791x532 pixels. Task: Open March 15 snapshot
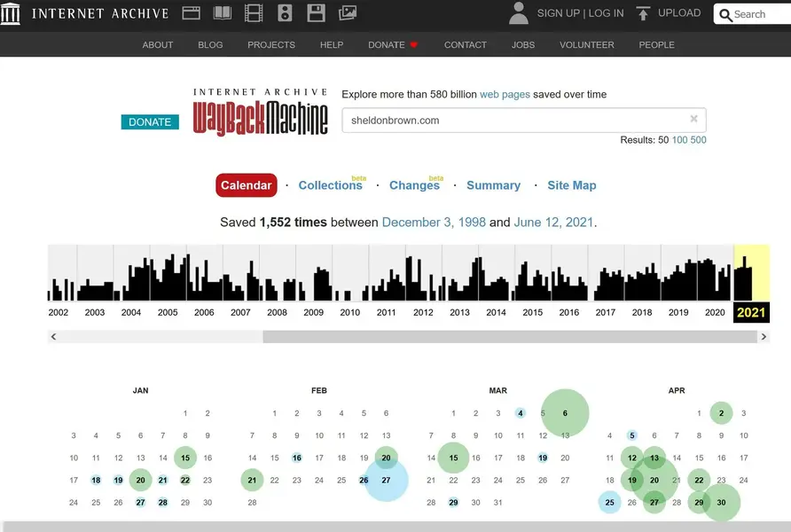tap(453, 458)
